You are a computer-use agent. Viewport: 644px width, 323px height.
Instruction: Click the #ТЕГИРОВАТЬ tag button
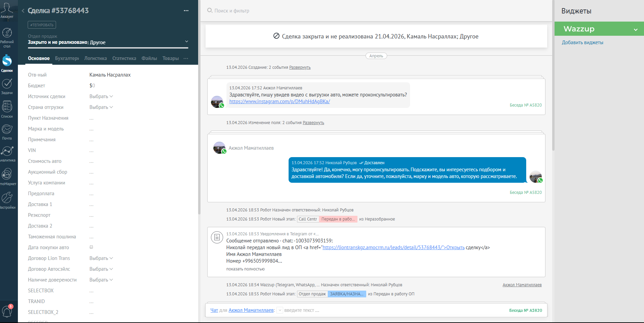pyautogui.click(x=42, y=25)
